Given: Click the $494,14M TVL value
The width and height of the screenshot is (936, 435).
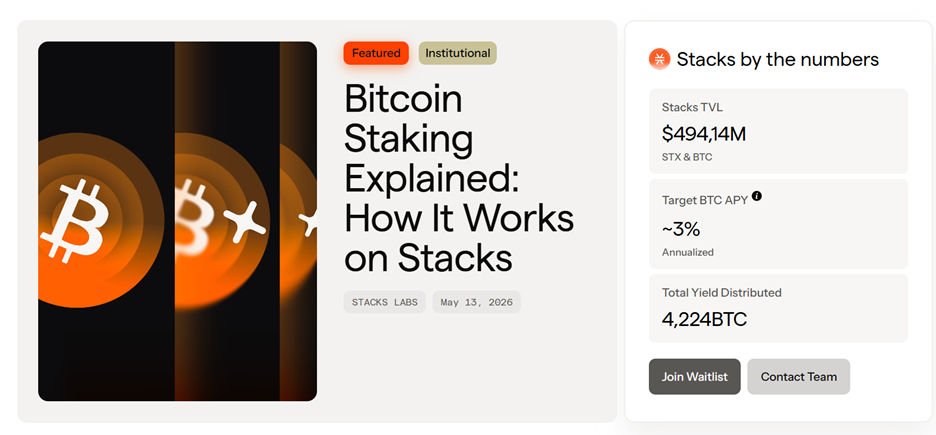Looking at the screenshot, I should coord(704,134).
